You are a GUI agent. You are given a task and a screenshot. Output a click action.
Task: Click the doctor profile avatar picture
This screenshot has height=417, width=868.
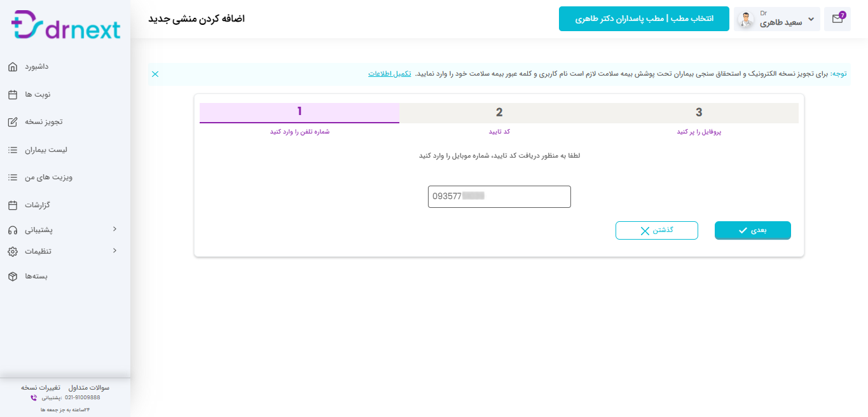click(x=745, y=20)
